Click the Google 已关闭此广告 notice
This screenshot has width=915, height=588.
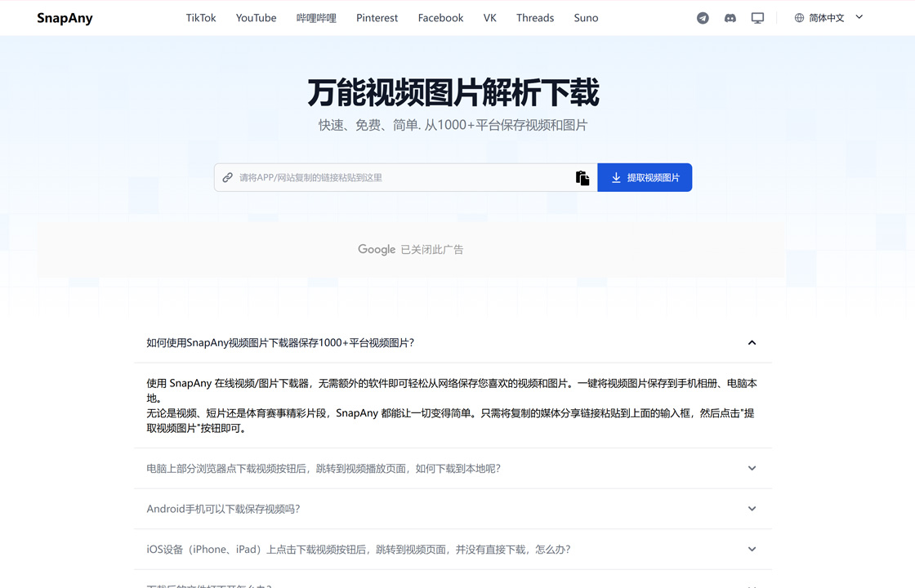411,250
